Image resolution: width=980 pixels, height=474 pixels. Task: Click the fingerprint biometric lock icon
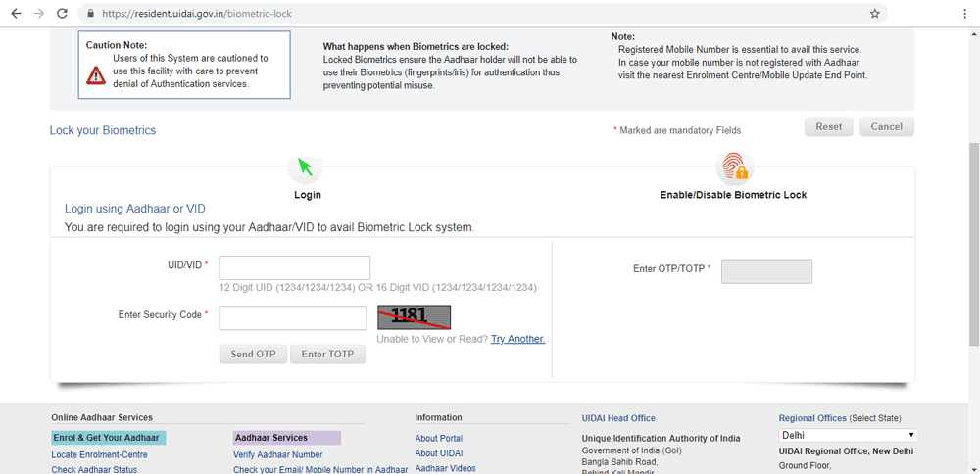pyautogui.click(x=732, y=168)
